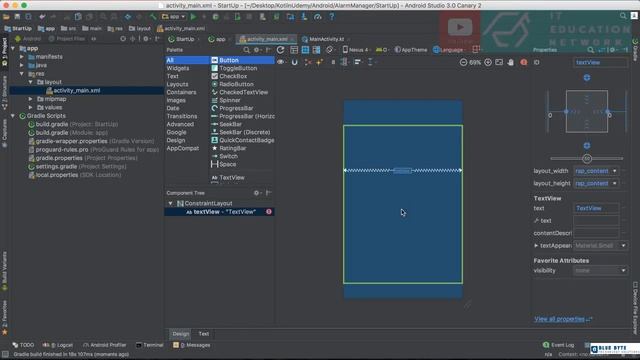Clear all constraints icon

click(308, 62)
